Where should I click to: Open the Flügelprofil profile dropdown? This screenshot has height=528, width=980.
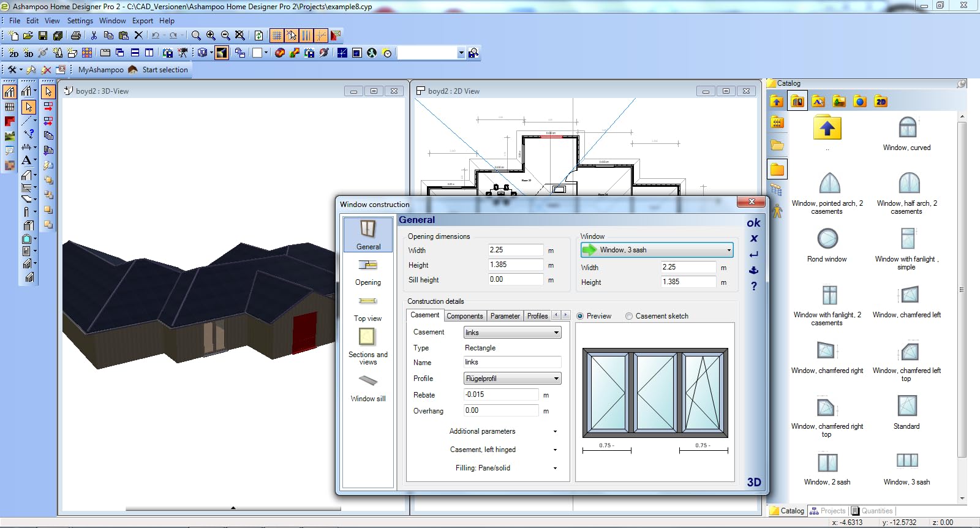pyautogui.click(x=512, y=379)
